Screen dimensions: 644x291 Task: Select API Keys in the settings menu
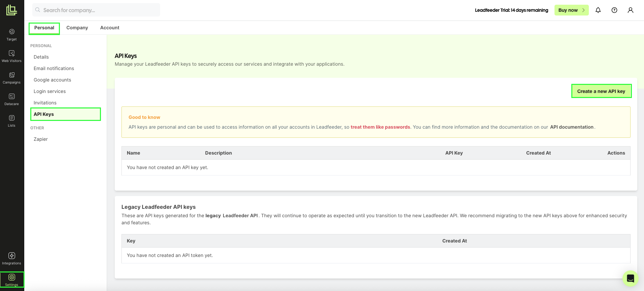coord(66,114)
